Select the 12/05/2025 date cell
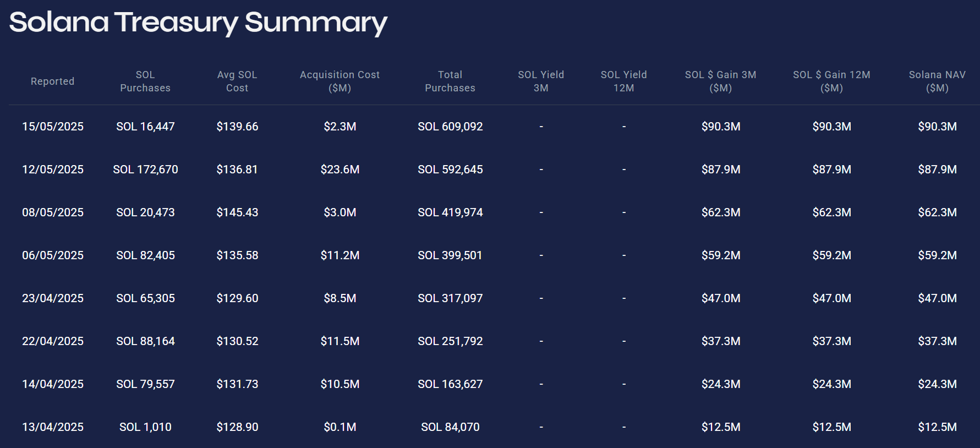980x448 pixels. 53,170
